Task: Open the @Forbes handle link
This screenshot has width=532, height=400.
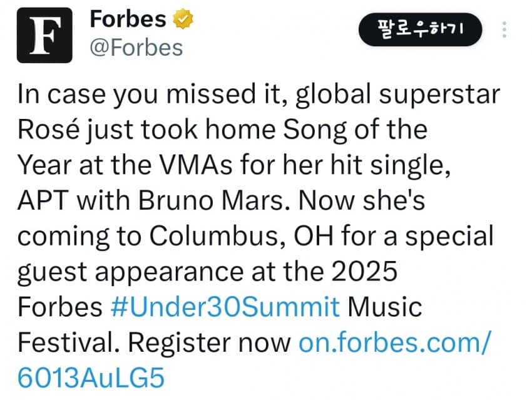Action: [x=136, y=48]
